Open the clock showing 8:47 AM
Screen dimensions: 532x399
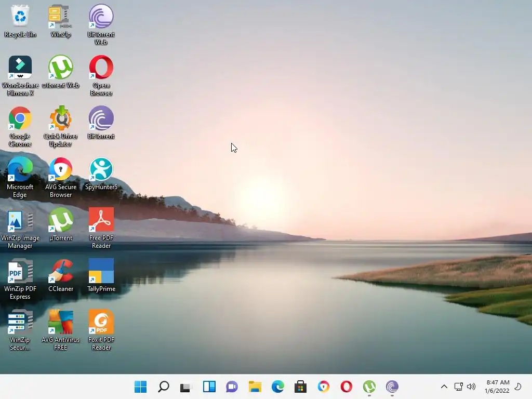[497, 387]
